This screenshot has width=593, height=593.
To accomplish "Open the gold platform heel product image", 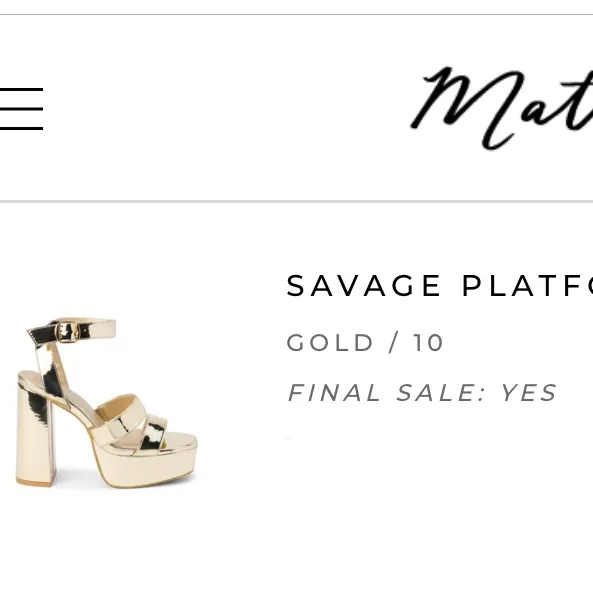I will (x=106, y=403).
